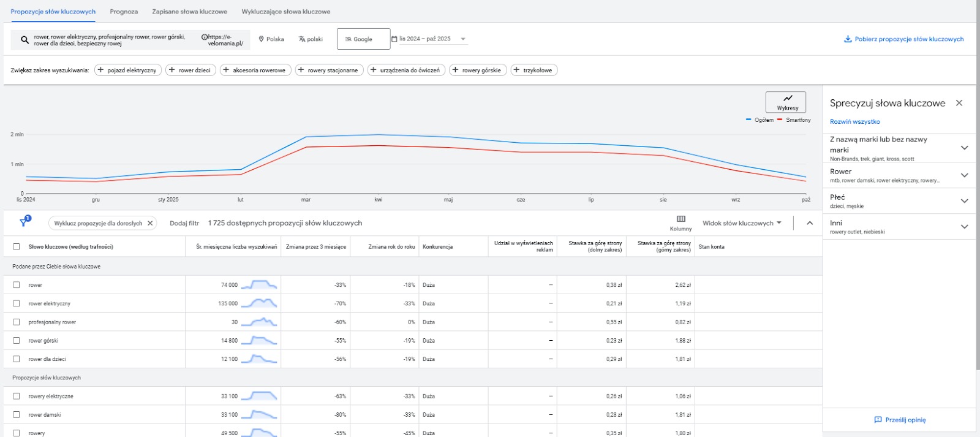Click the Prześlij opinię feedback icon

pos(878,420)
